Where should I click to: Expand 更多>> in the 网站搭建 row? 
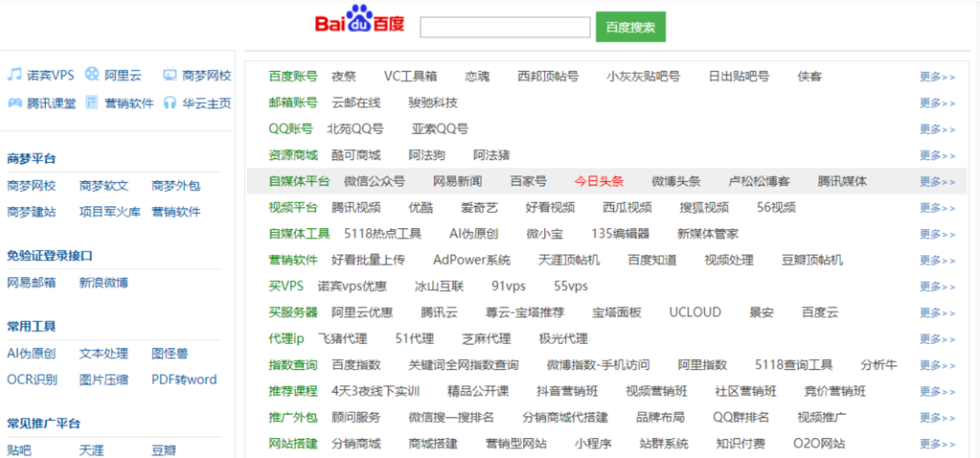tap(937, 443)
